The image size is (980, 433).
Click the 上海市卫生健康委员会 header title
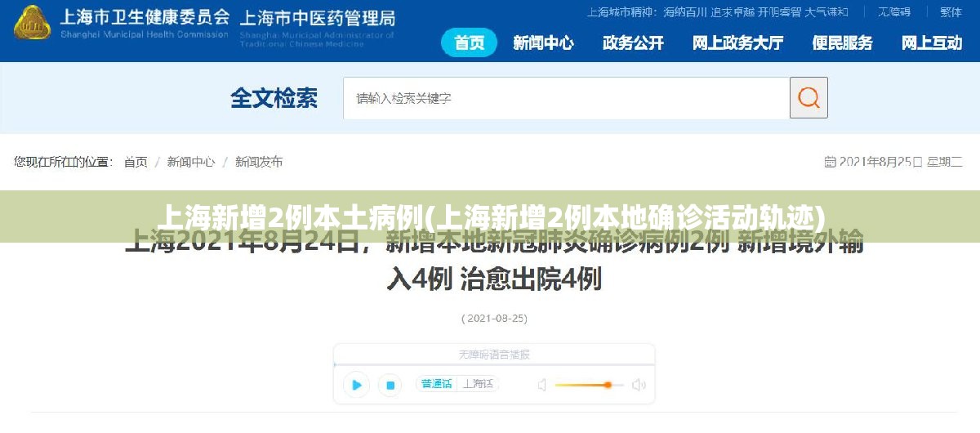click(x=144, y=16)
